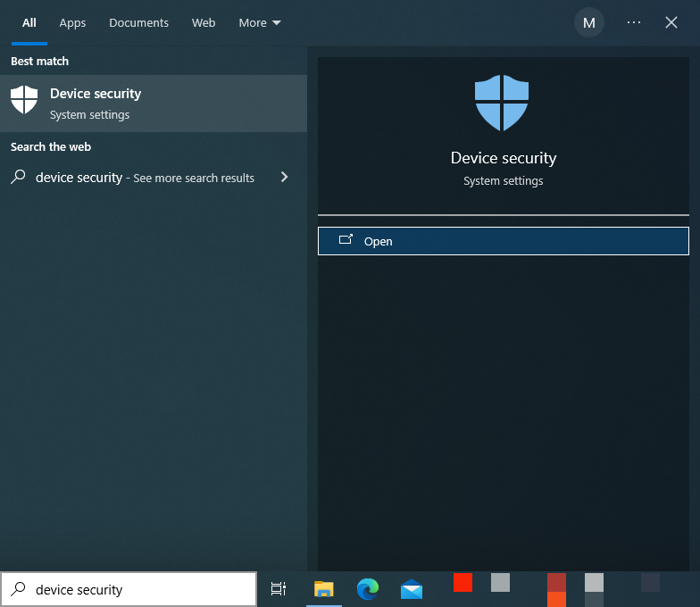This screenshot has height=607, width=700.
Task: Click System settings subtitle in preview pane
Action: point(504,181)
